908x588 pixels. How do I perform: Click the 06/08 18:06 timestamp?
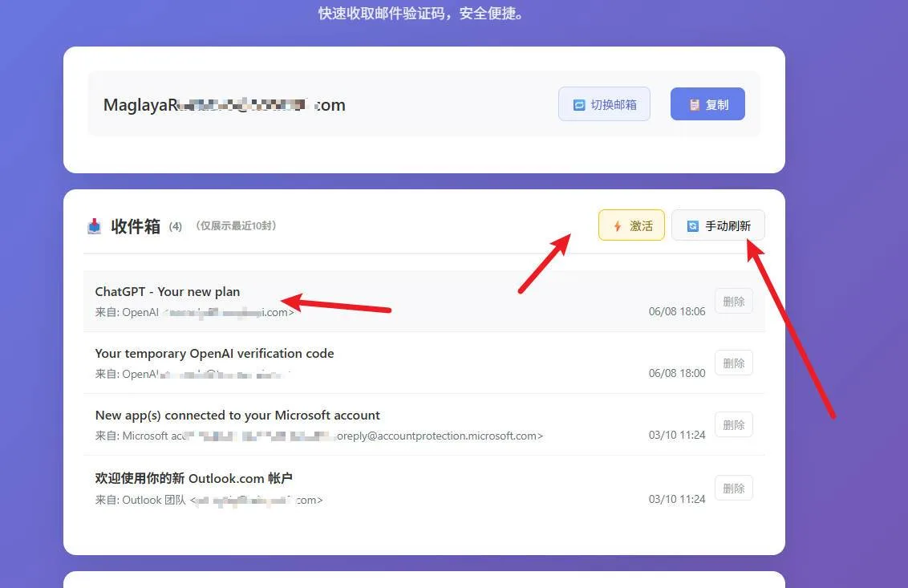[677, 312]
